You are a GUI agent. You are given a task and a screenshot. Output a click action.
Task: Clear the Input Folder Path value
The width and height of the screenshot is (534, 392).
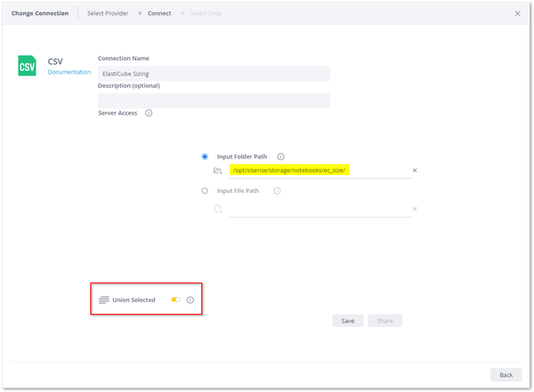(x=415, y=170)
